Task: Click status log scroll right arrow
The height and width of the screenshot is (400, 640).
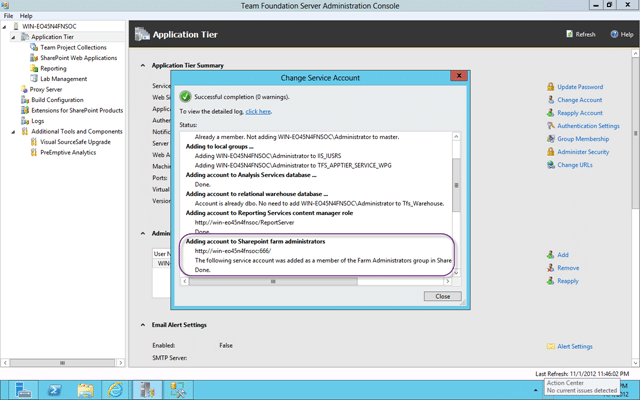Action: [x=448, y=281]
